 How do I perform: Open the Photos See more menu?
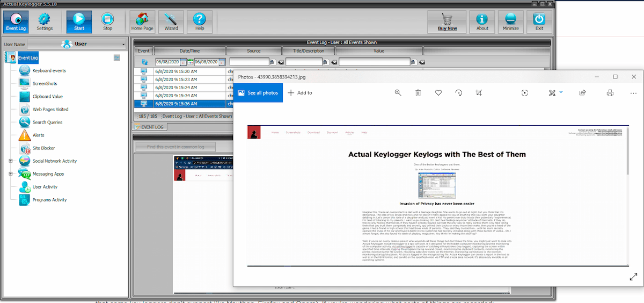pyautogui.click(x=633, y=92)
